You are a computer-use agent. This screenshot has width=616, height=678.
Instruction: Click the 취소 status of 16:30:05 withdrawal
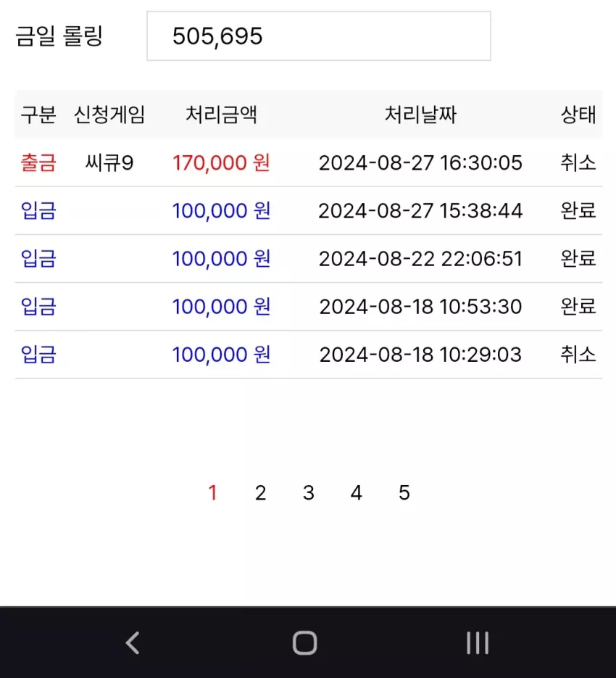[x=578, y=163]
